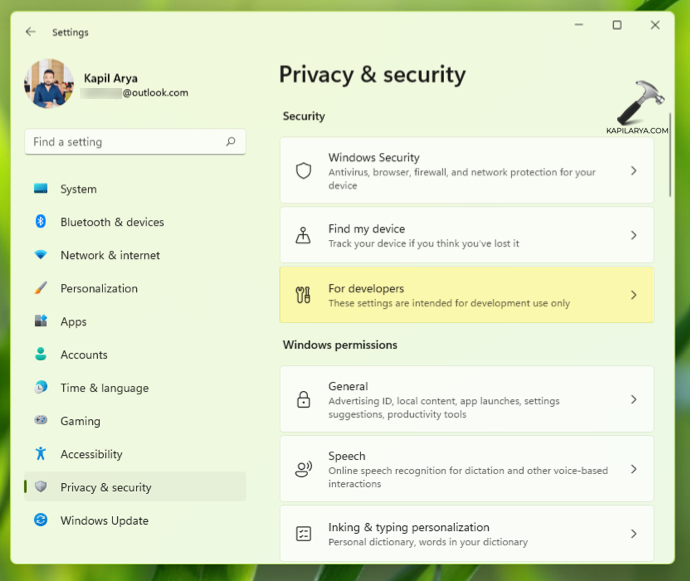Screen dimensions: 690x581
Task: Click the Speech recognition icon
Action: click(304, 469)
